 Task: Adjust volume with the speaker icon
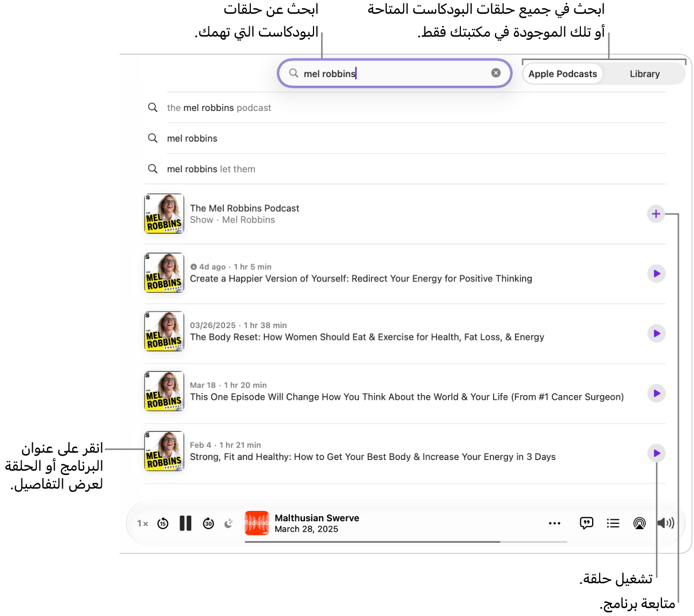pyautogui.click(x=666, y=523)
